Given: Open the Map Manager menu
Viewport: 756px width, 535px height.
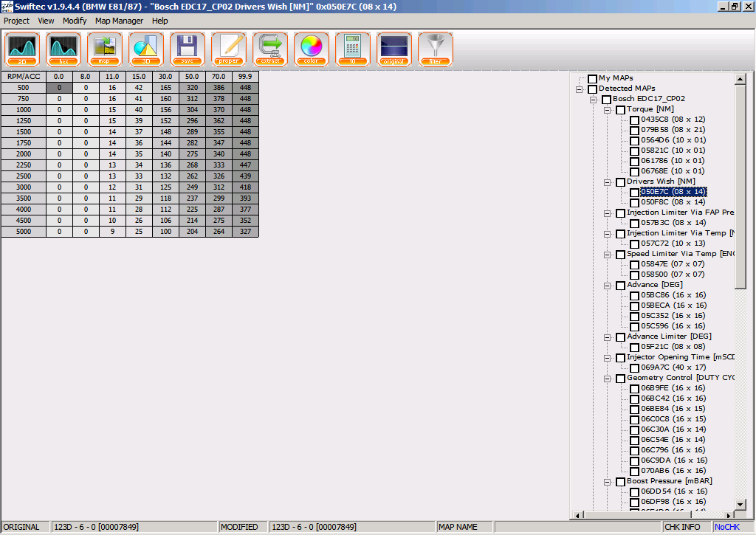Looking at the screenshot, I should [x=119, y=21].
